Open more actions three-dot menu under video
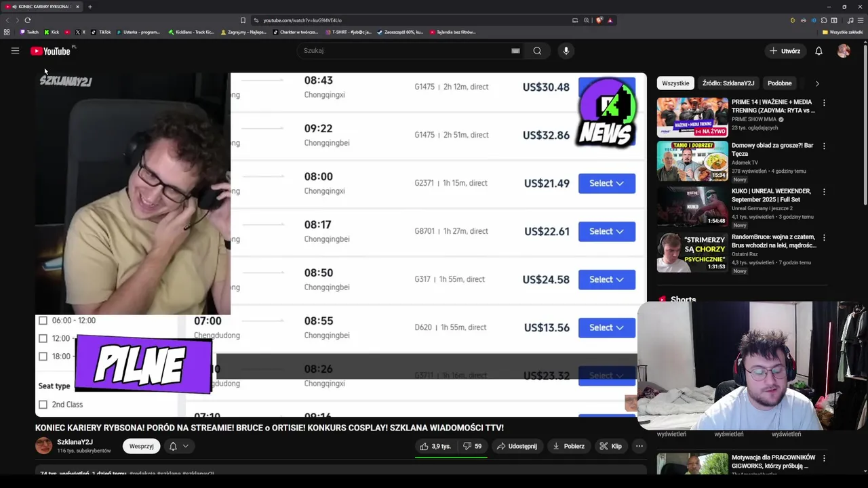This screenshot has height=488, width=868. pyautogui.click(x=639, y=446)
